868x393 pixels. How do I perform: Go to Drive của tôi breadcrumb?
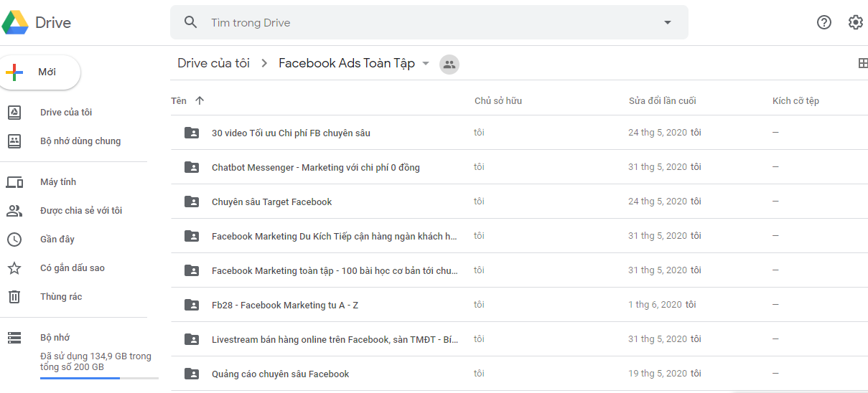pyautogui.click(x=214, y=63)
